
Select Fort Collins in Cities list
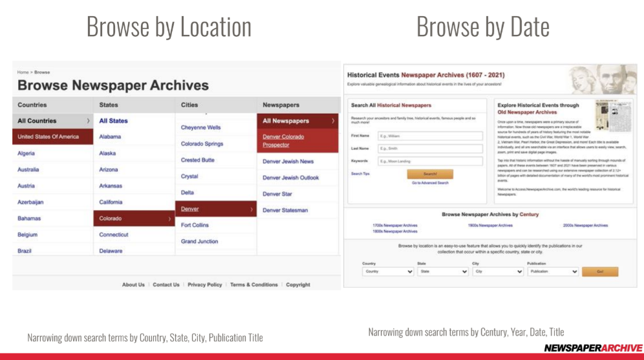195,225
